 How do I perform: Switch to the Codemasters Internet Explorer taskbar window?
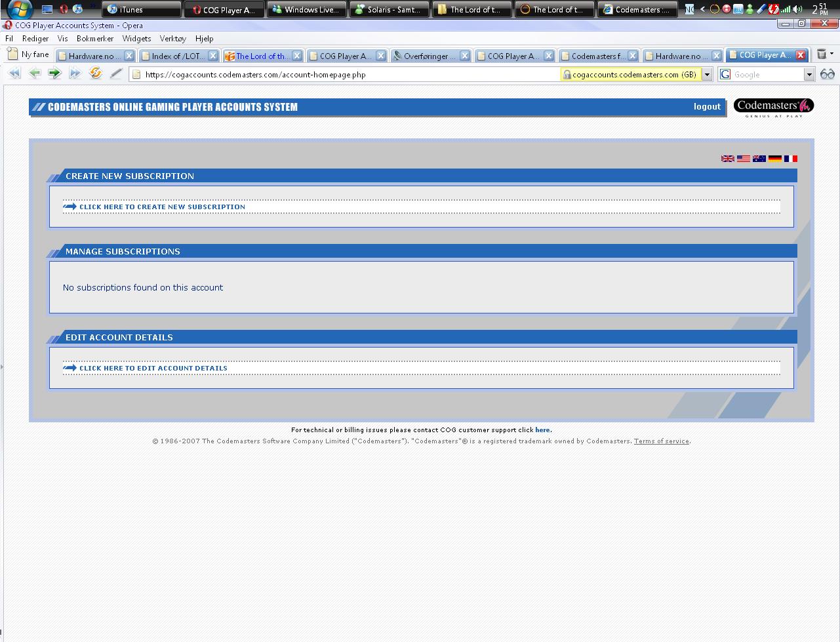[636, 9]
